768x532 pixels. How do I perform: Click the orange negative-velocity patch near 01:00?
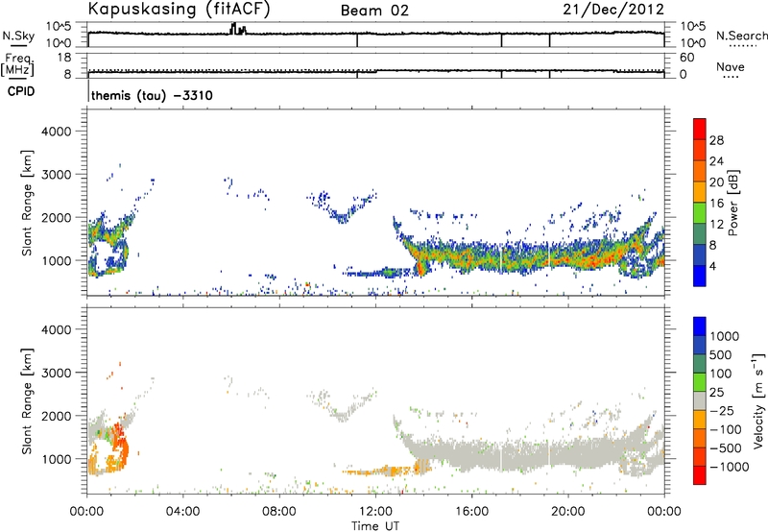(118, 444)
